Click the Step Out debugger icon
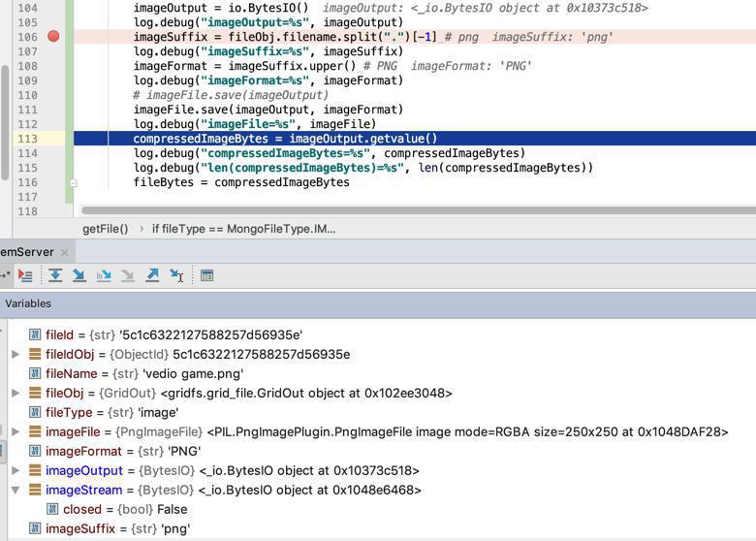The width and height of the screenshot is (756, 541). (x=152, y=275)
